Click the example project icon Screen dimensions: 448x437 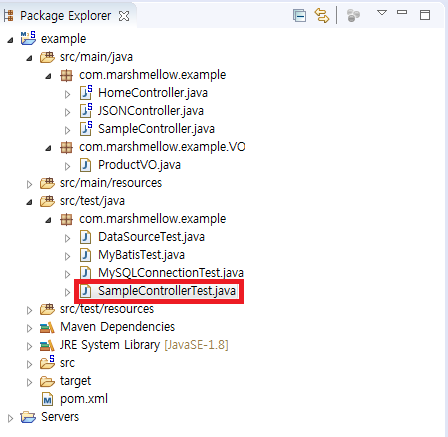tap(28, 38)
